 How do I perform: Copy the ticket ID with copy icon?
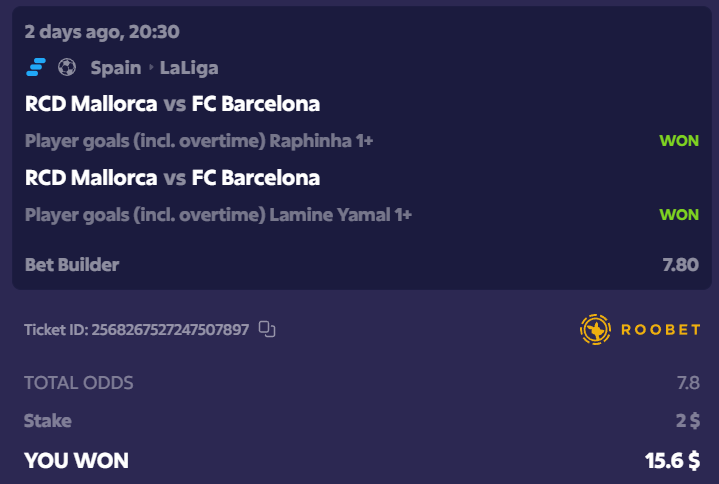tap(267, 329)
